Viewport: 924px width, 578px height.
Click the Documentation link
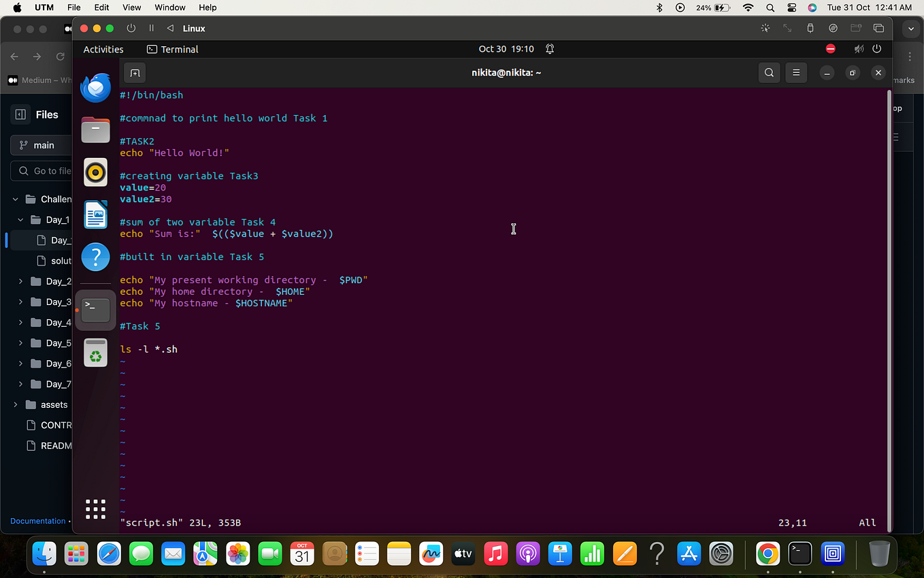coord(37,521)
